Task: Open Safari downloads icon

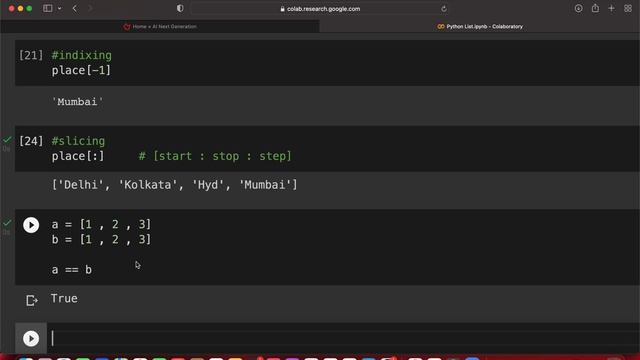Action: pos(578,8)
